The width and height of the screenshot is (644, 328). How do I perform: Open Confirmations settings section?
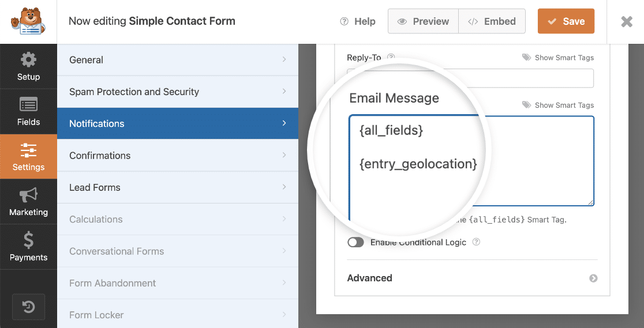177,155
